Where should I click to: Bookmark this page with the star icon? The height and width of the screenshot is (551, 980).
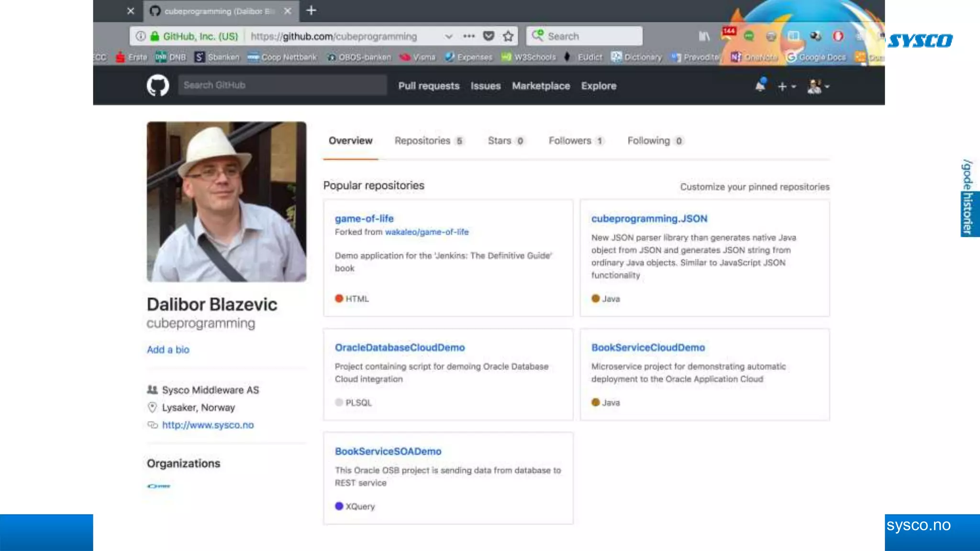(508, 36)
